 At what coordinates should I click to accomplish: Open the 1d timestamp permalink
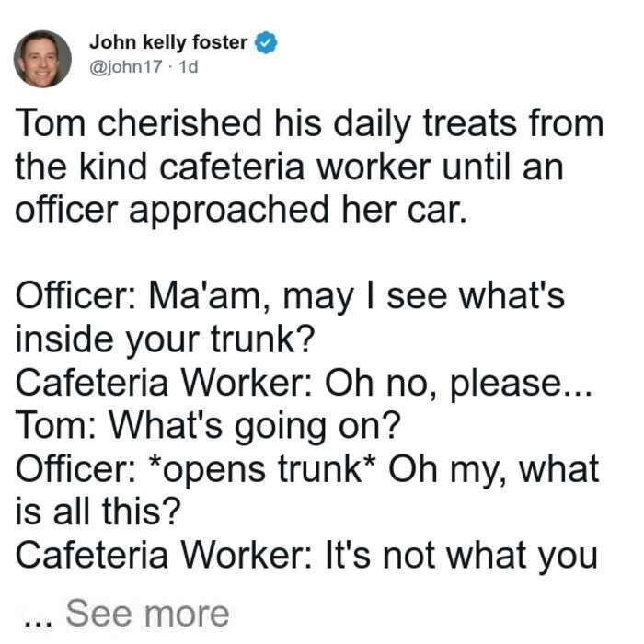click(x=189, y=66)
